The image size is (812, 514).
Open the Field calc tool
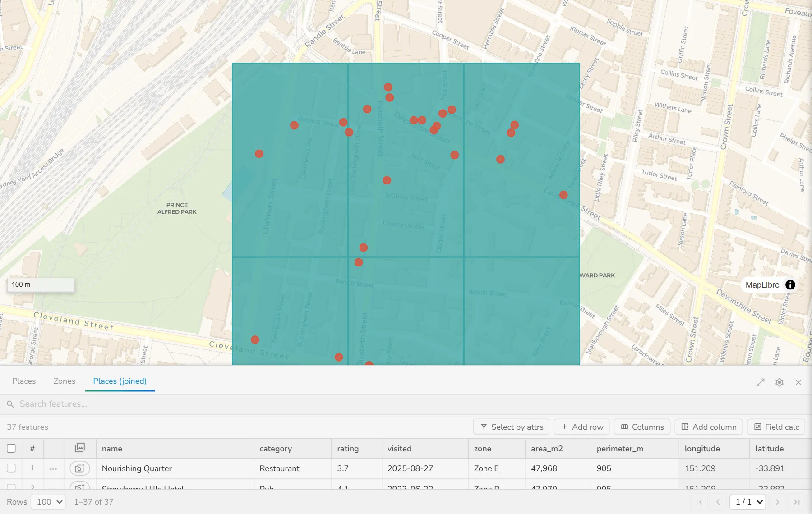click(776, 427)
